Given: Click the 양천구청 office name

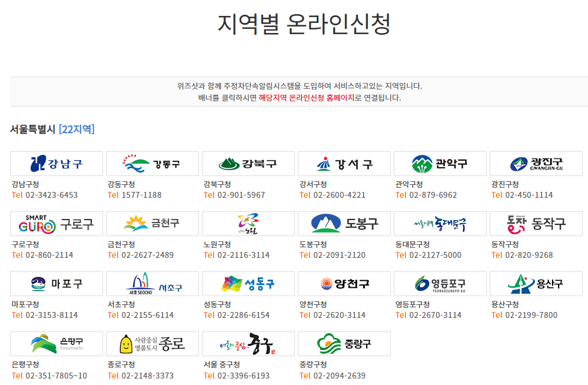Looking at the screenshot, I should (313, 304).
